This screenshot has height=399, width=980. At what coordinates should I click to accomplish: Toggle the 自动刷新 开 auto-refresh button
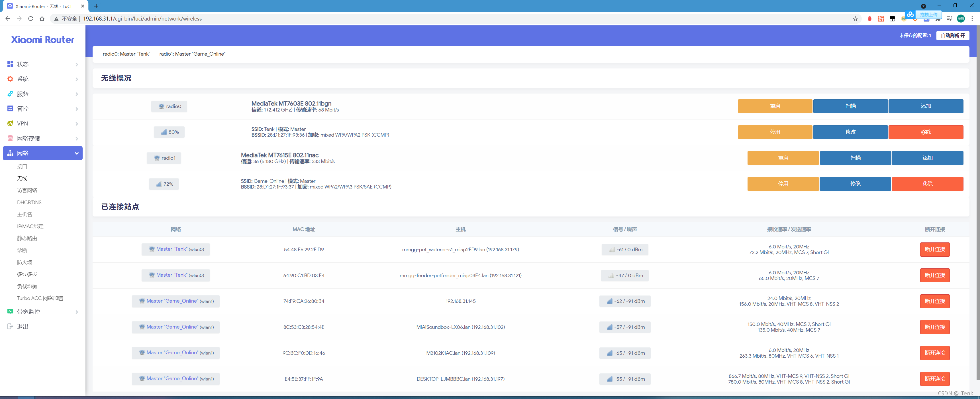pos(952,35)
